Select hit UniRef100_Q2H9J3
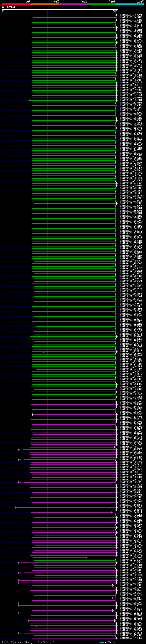146x644 pixels. pos(131,72)
